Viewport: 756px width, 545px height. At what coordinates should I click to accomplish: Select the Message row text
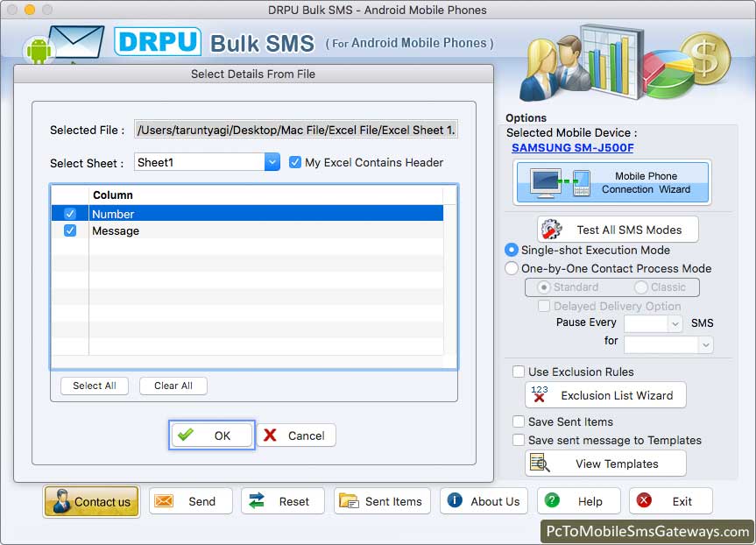(116, 231)
